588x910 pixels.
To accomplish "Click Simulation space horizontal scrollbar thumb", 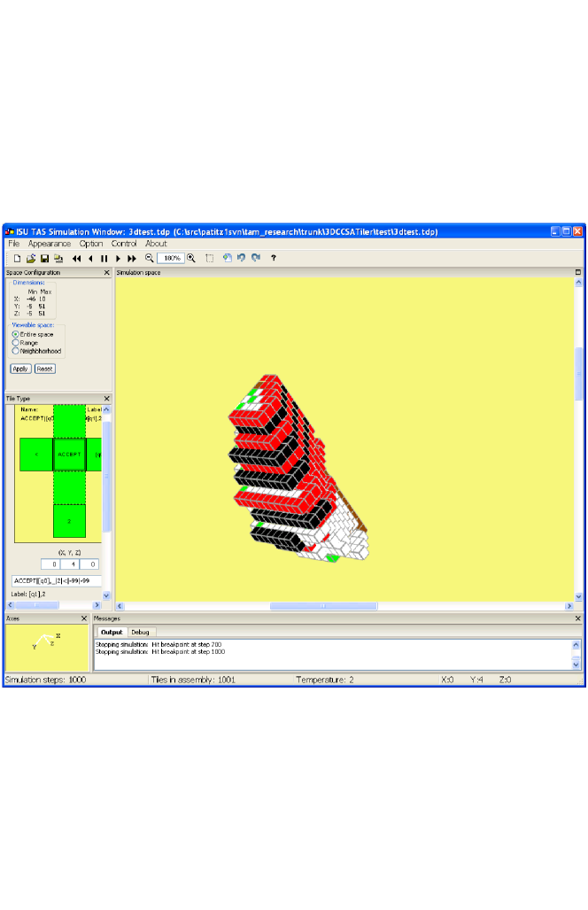I will pyautogui.click(x=323, y=606).
